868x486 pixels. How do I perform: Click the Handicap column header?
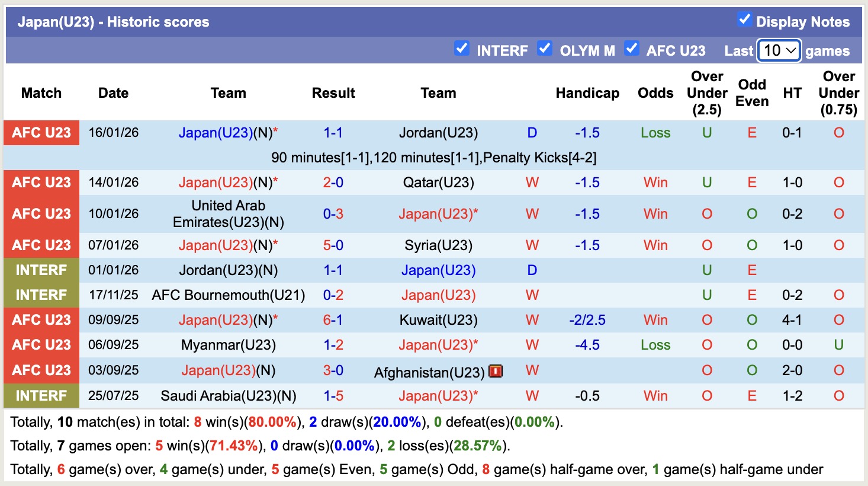[x=587, y=93]
